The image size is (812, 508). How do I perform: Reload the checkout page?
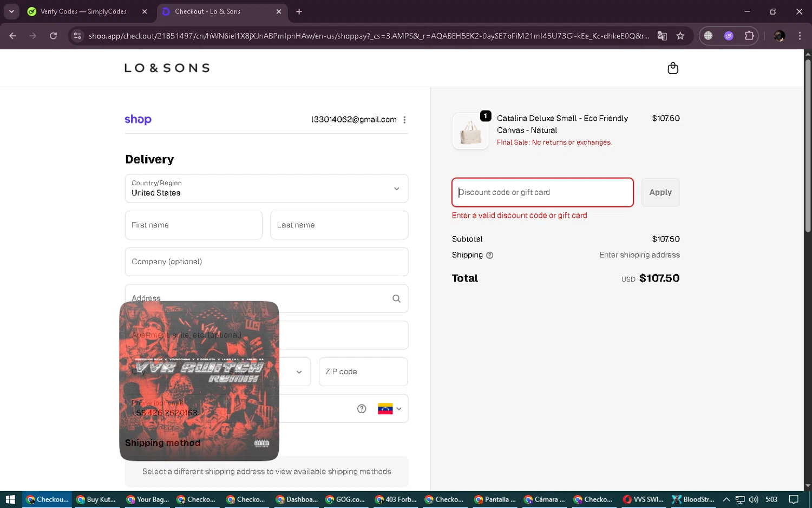(53, 36)
